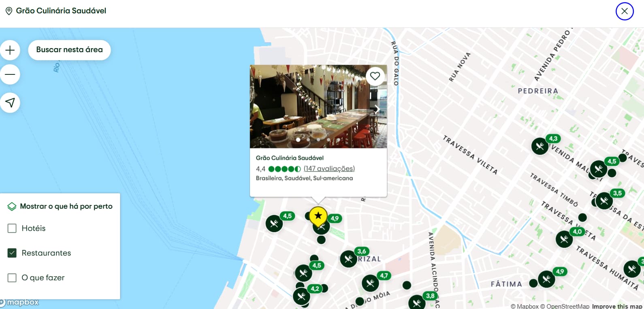Enable the O que fazer checkbox
The height and width of the screenshot is (309, 644).
click(12, 278)
